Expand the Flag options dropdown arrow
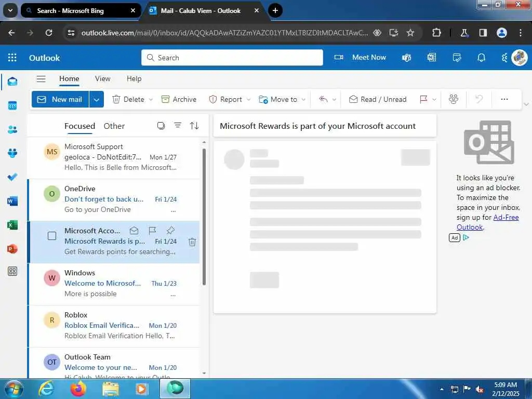532x399 pixels. 434,99
